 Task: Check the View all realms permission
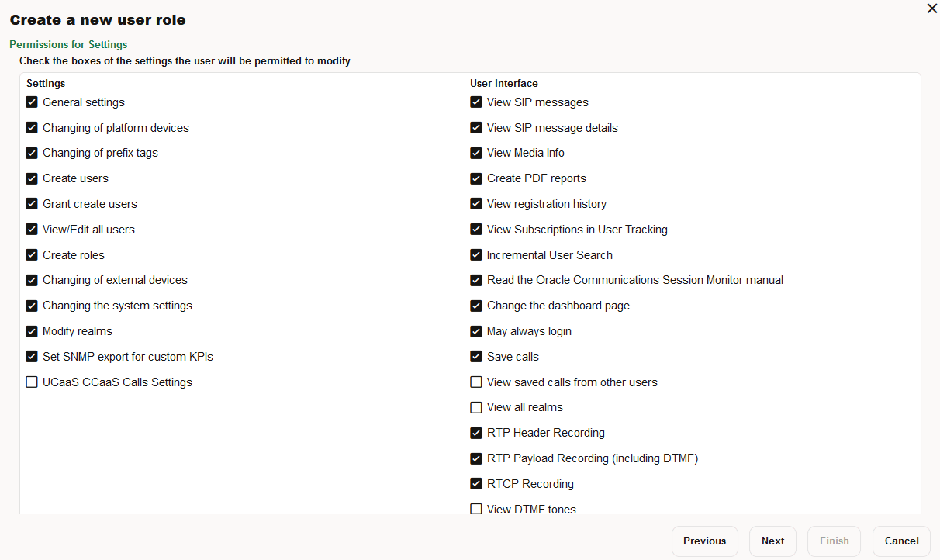[x=475, y=406]
